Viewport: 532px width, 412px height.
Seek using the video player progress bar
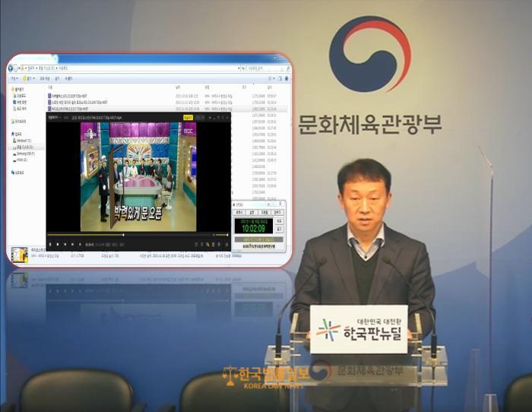pyautogui.click(x=129, y=235)
